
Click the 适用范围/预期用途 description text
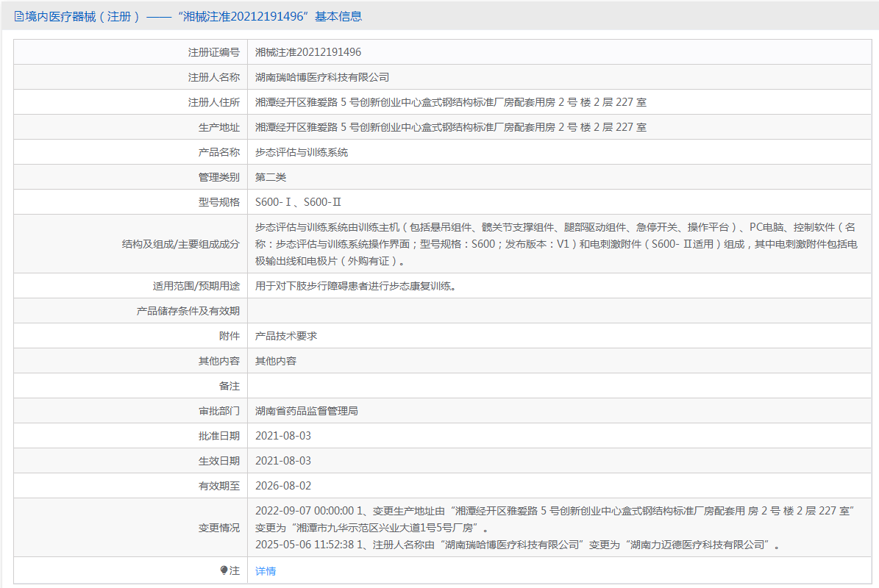pos(356,286)
